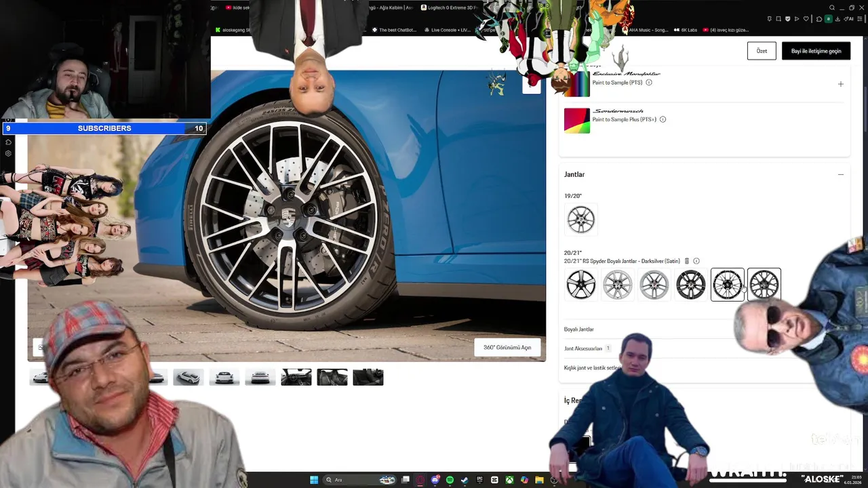Switch to the Ağla Kalbim browser tab
The width and height of the screenshot is (868, 488).
[390, 7]
